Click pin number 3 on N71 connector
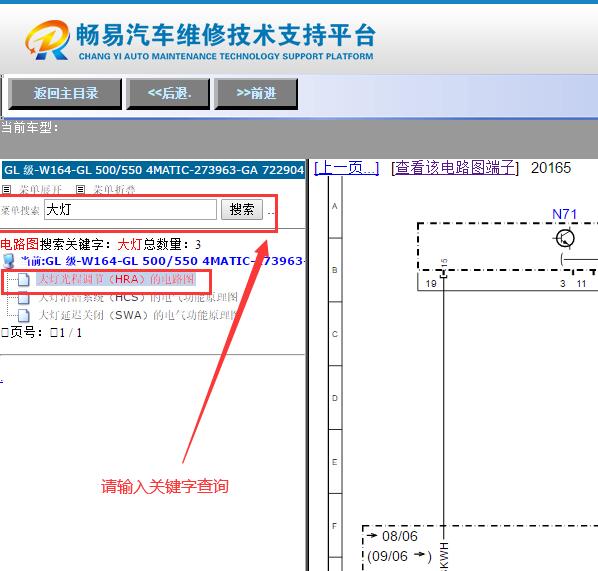 [x=563, y=284]
